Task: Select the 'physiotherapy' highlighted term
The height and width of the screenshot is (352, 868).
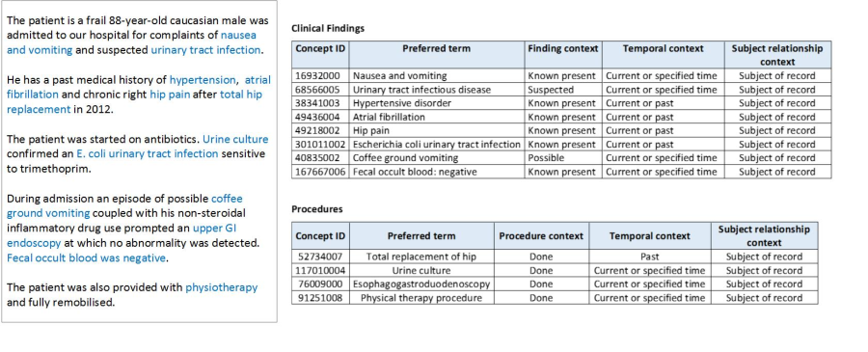Action: [x=222, y=287]
